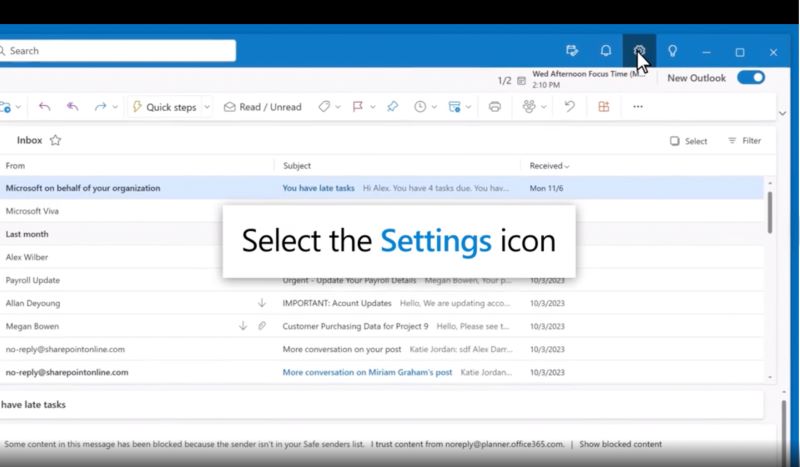Click the Undo icon in toolbar
Image resolution: width=800 pixels, height=467 pixels.
pos(569,107)
